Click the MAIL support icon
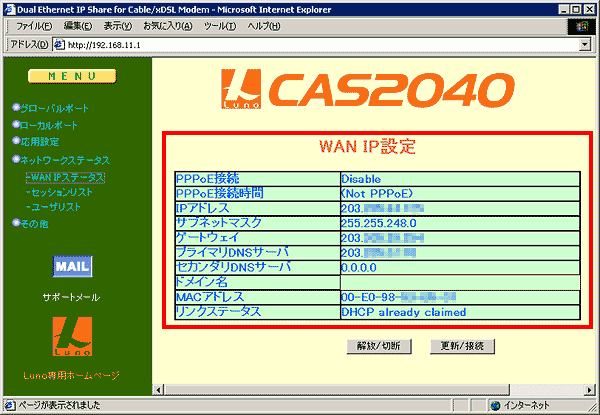Image resolution: width=600 pixels, height=415 pixels. [72, 266]
